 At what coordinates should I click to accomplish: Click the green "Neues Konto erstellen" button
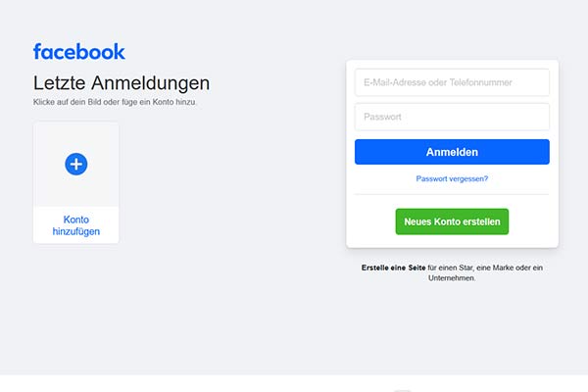click(x=452, y=221)
